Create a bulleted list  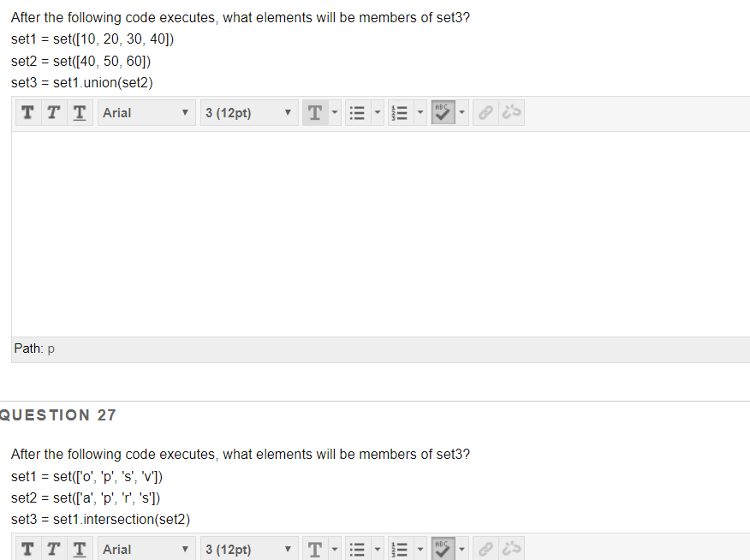coord(357,112)
